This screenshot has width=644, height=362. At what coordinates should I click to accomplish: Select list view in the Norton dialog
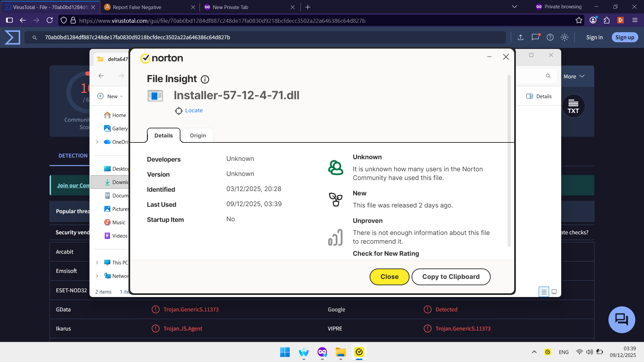[543, 292]
